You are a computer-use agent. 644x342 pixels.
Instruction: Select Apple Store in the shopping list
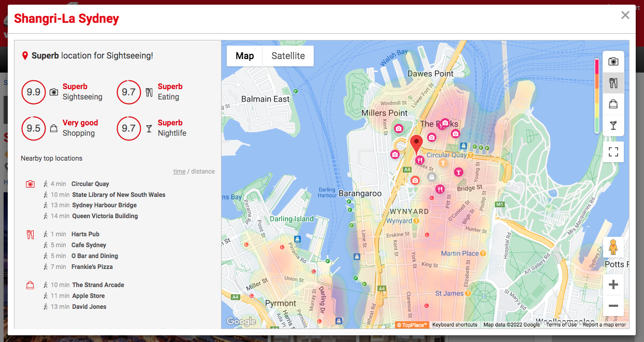pyautogui.click(x=89, y=296)
